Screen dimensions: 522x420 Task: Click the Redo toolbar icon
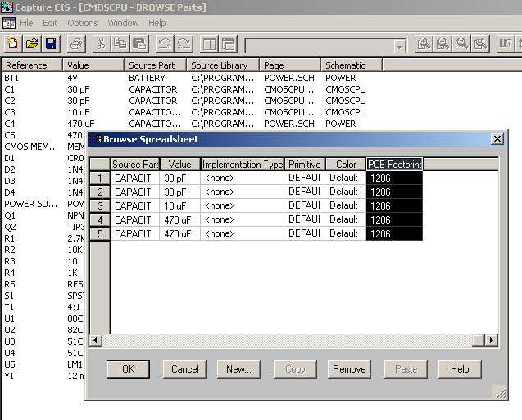click(184, 43)
